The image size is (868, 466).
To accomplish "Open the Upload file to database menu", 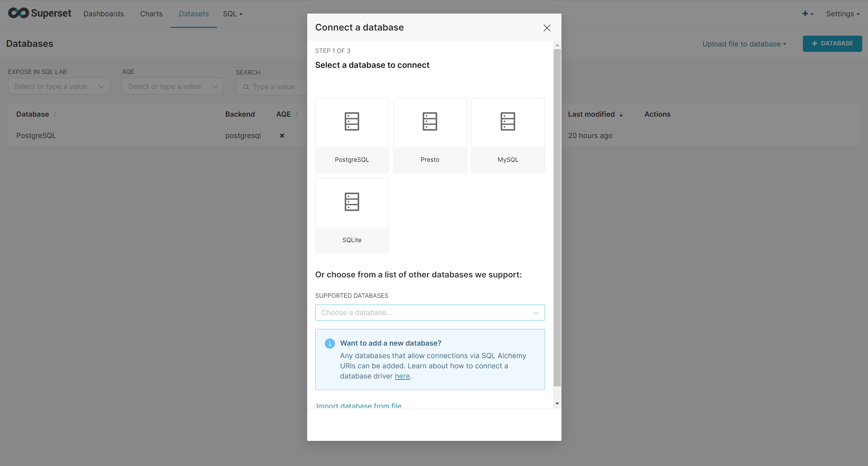I will [744, 44].
